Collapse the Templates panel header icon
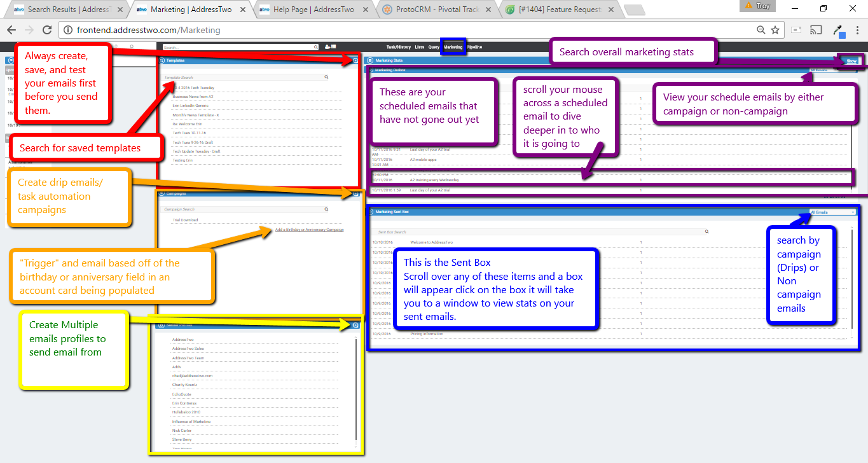Viewport: 868px width, 463px height. point(162,60)
